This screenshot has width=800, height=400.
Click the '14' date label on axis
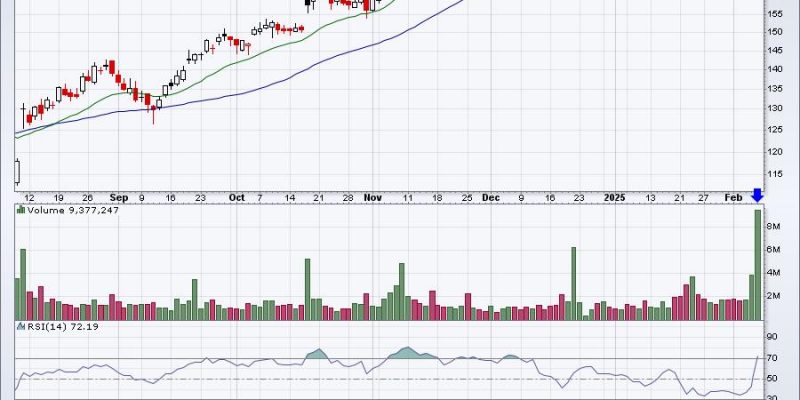pyautogui.click(x=289, y=198)
